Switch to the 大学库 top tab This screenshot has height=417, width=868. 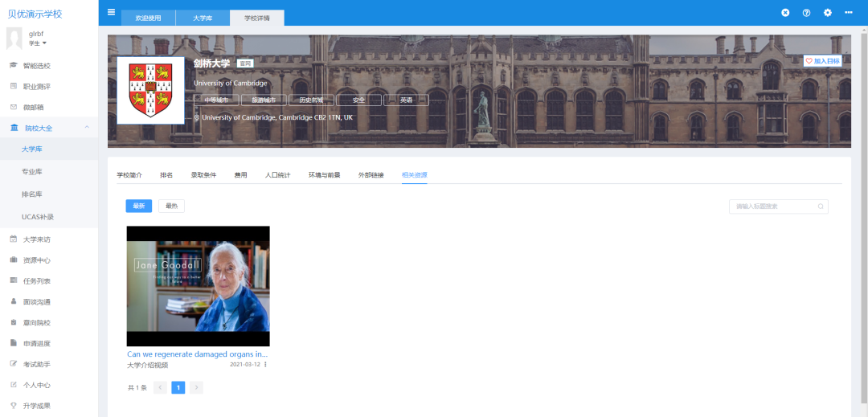203,18
